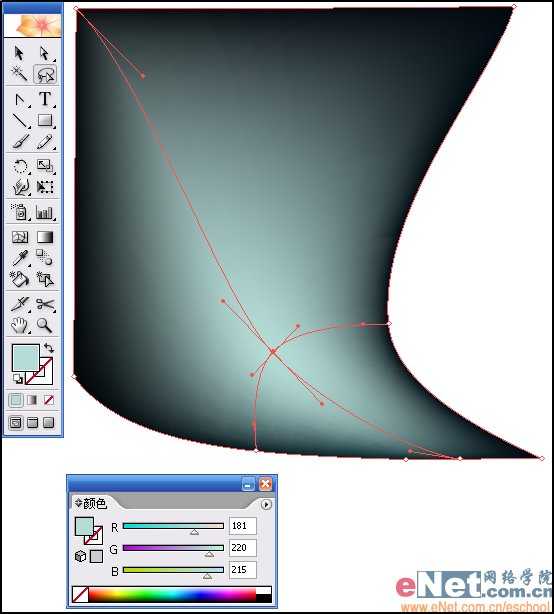
Task: Select the white arrow Direct Selection tool
Action: (44, 53)
